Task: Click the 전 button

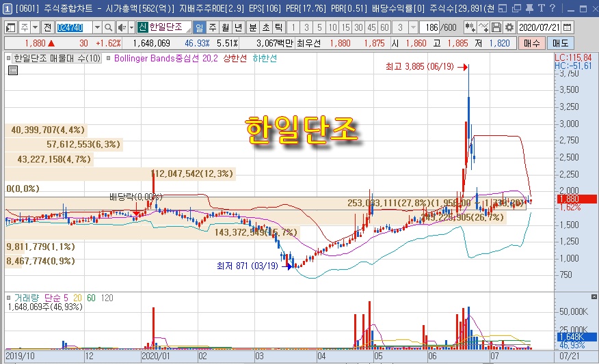Action: point(47,27)
